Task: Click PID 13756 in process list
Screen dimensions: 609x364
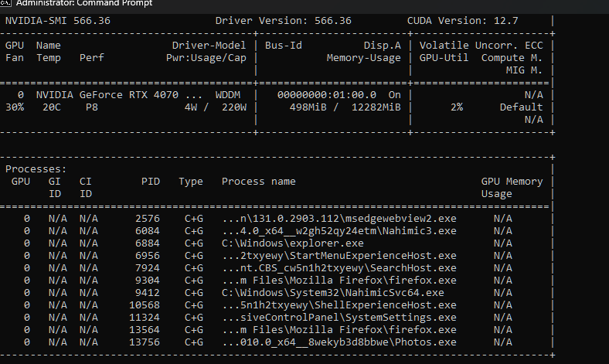Action: click(x=144, y=342)
